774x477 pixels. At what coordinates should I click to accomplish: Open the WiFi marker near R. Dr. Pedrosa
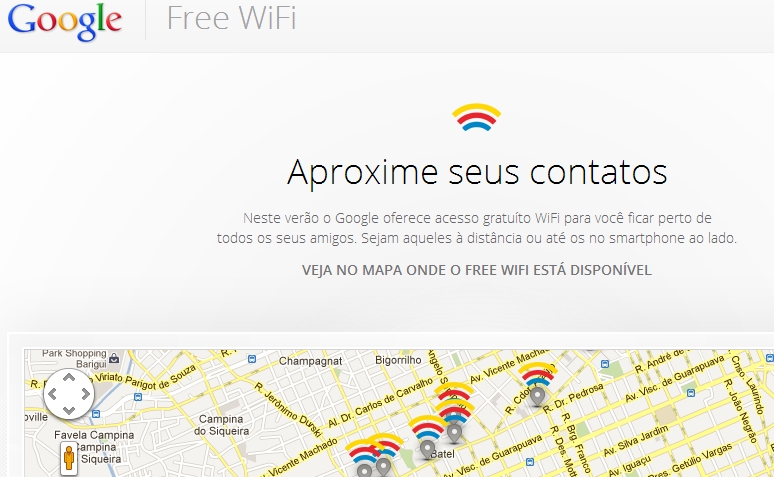[537, 384]
